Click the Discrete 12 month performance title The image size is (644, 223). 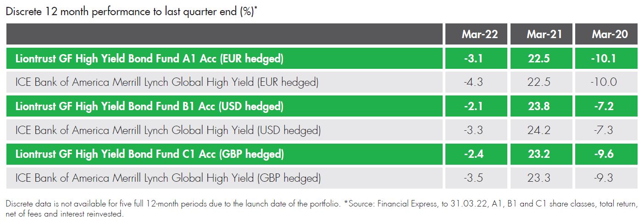[131, 12]
